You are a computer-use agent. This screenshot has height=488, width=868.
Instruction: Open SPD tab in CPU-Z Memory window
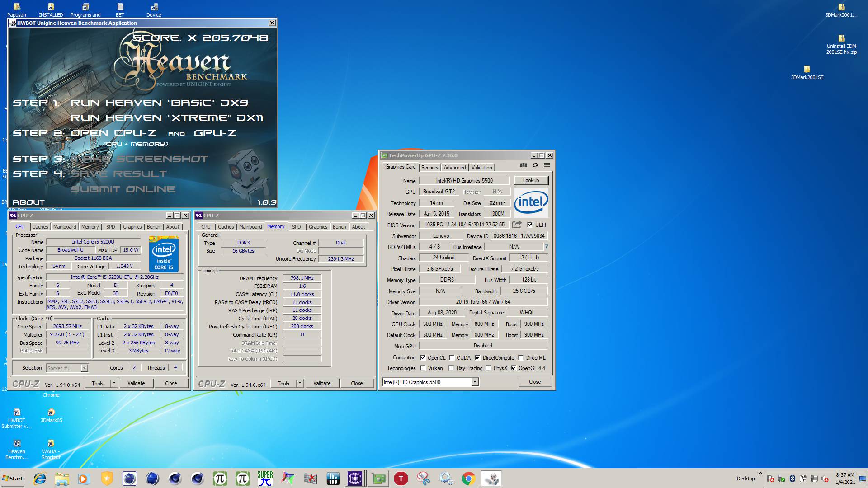pos(296,227)
